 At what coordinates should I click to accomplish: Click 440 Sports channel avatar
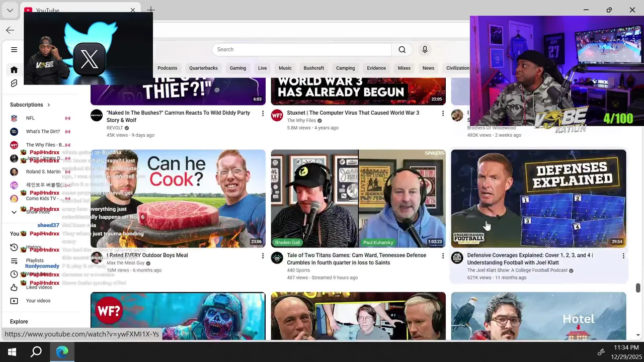pyautogui.click(x=277, y=258)
